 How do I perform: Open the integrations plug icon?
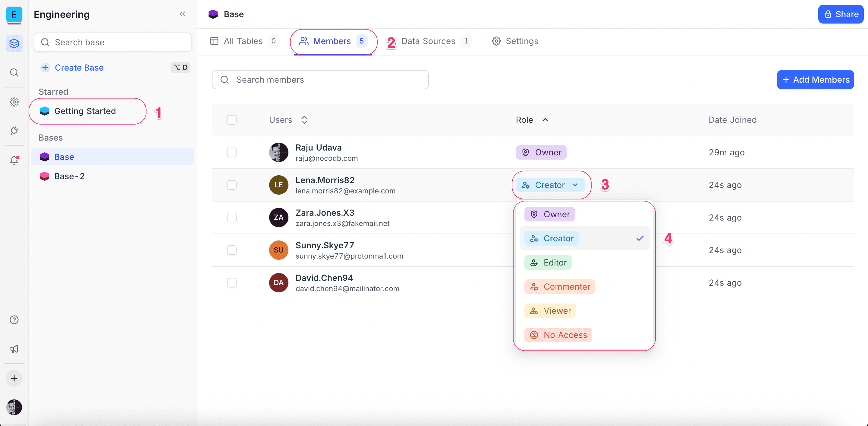[x=14, y=131]
